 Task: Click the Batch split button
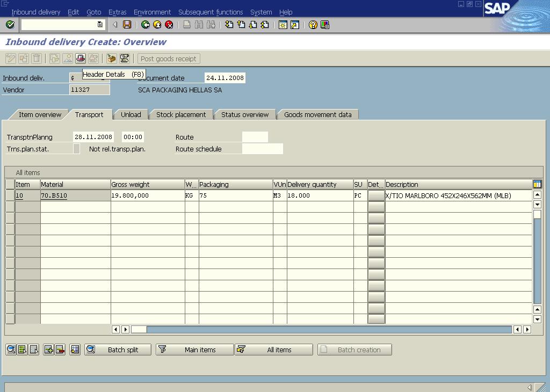[118, 350]
